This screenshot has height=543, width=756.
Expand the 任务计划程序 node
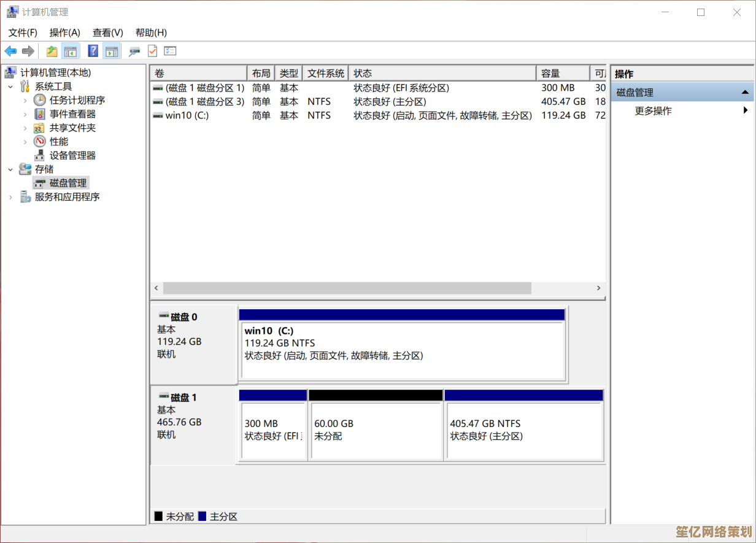[25, 100]
